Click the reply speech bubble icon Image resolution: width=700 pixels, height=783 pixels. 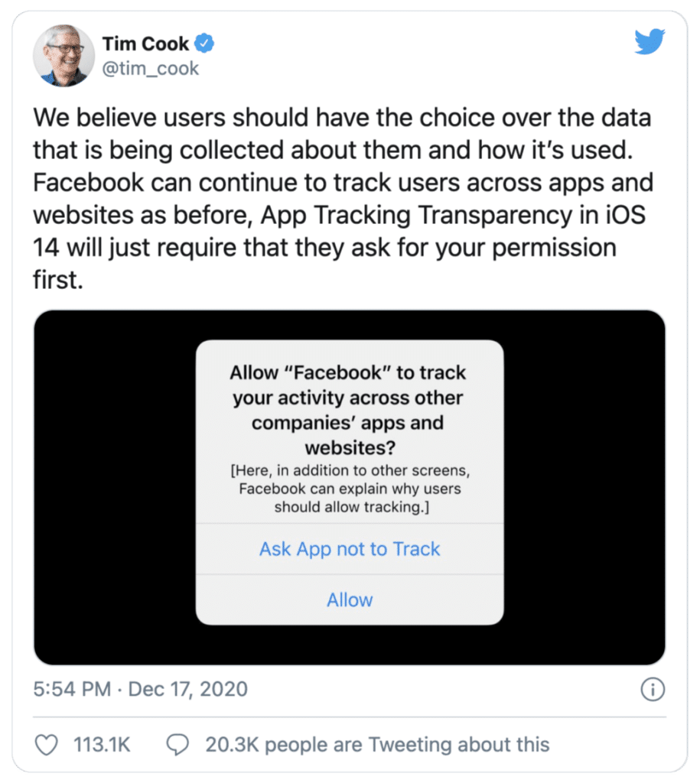coord(177,745)
